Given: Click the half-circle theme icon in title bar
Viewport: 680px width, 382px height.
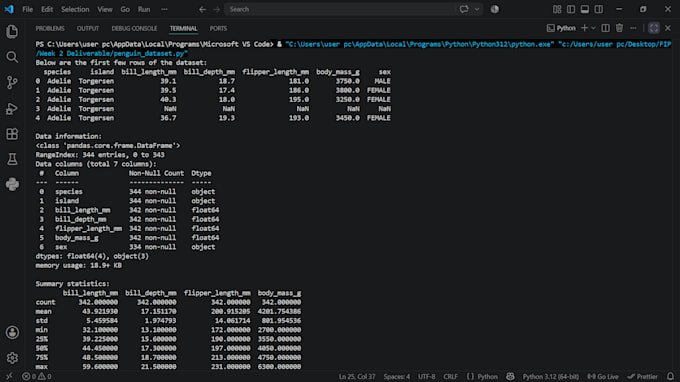Looking at the screenshot, I should (495, 9).
